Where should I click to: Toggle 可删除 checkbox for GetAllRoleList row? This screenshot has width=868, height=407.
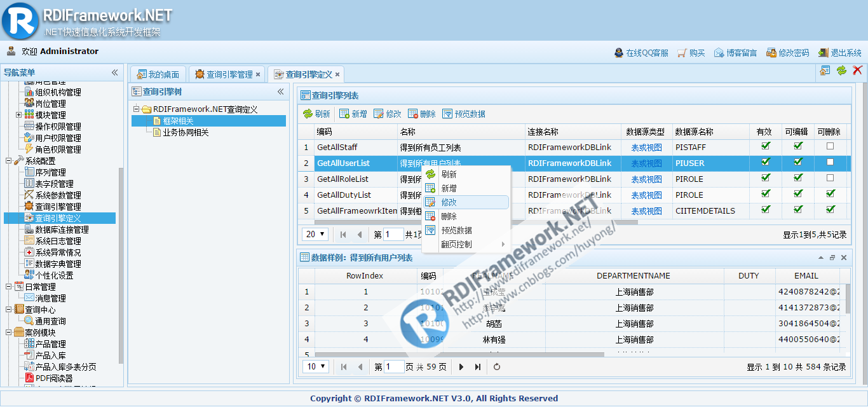tap(830, 178)
